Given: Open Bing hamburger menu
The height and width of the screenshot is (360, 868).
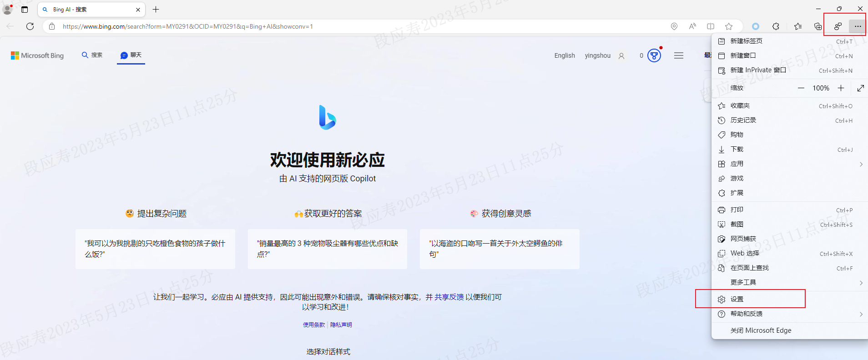Looking at the screenshot, I should tap(679, 55).
